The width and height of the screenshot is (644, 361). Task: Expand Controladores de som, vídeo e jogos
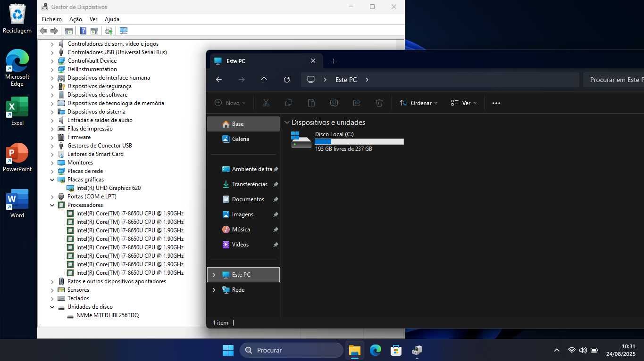tap(52, 44)
